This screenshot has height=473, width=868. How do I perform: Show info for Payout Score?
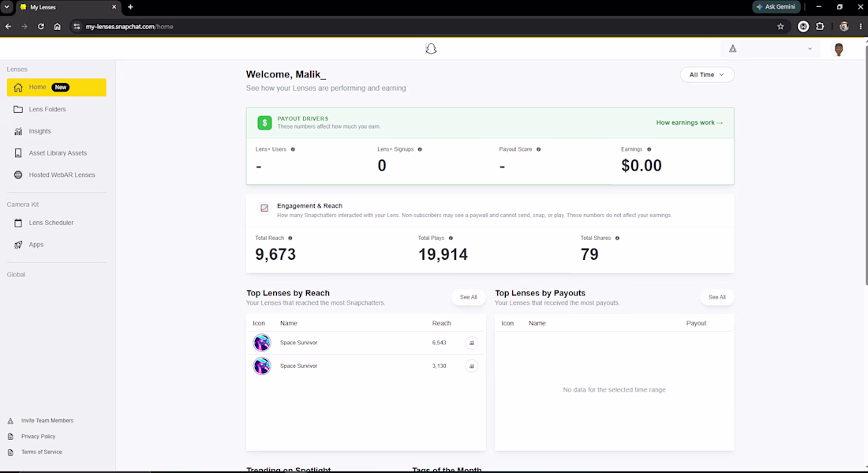click(x=538, y=149)
